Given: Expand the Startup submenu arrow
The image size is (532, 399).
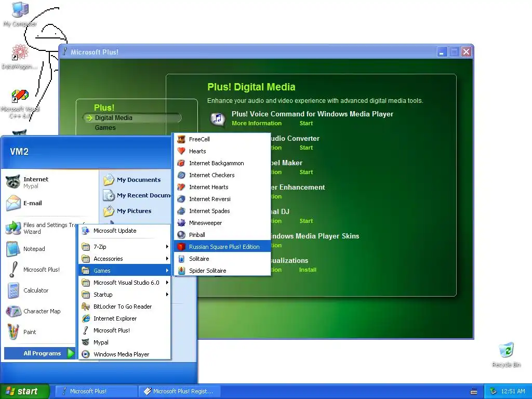Looking at the screenshot, I should click(x=167, y=295).
